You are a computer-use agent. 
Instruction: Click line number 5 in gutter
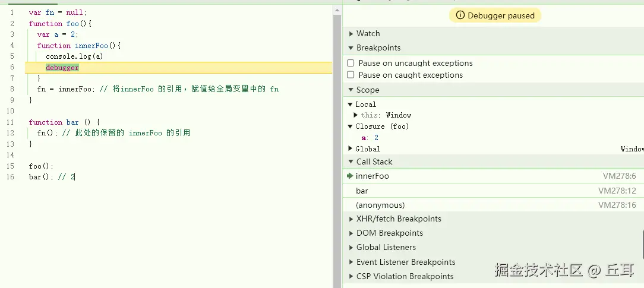[12, 56]
